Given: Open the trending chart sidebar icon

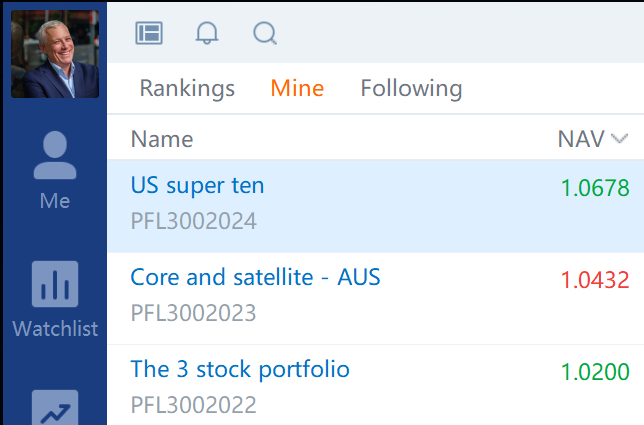Looking at the screenshot, I should [x=55, y=407].
